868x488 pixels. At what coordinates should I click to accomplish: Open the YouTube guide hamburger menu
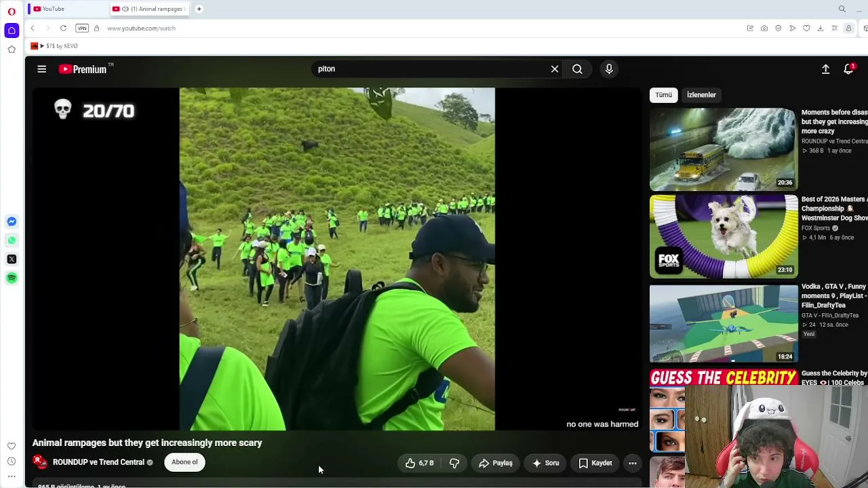pyautogui.click(x=41, y=69)
